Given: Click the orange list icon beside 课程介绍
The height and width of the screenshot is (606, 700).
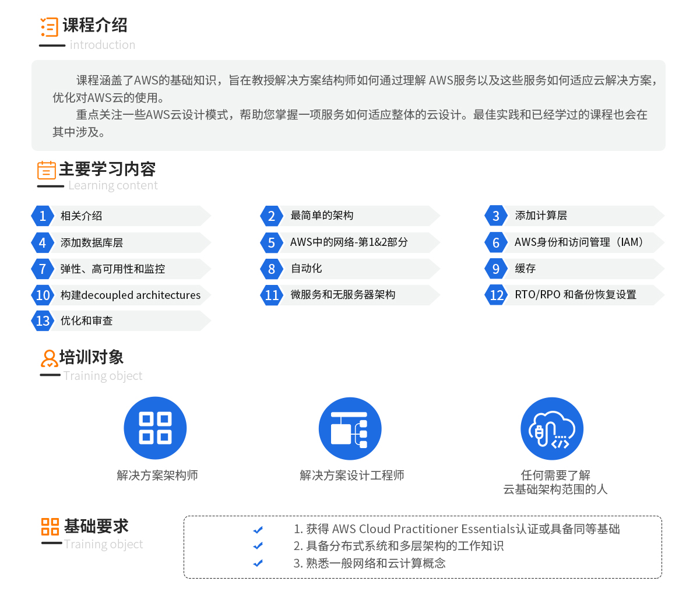Looking at the screenshot, I should [x=50, y=27].
